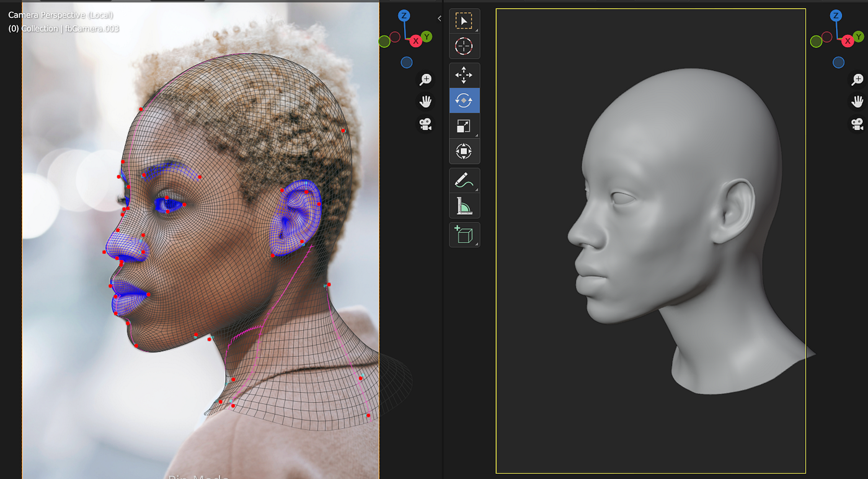Select the combined Transform tool
Viewport: 868px width, 479px height.
(x=464, y=151)
